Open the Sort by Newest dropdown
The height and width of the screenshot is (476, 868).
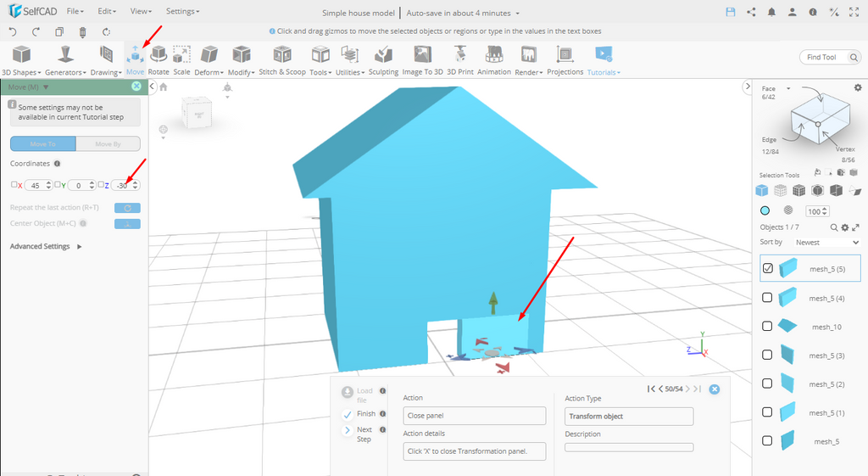pyautogui.click(x=827, y=243)
